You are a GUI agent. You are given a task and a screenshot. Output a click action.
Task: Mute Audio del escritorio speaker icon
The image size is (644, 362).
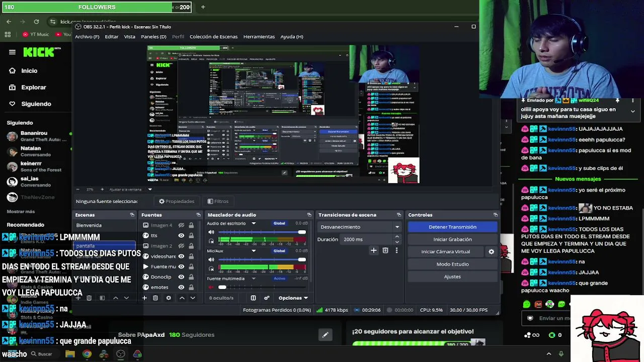(x=211, y=232)
